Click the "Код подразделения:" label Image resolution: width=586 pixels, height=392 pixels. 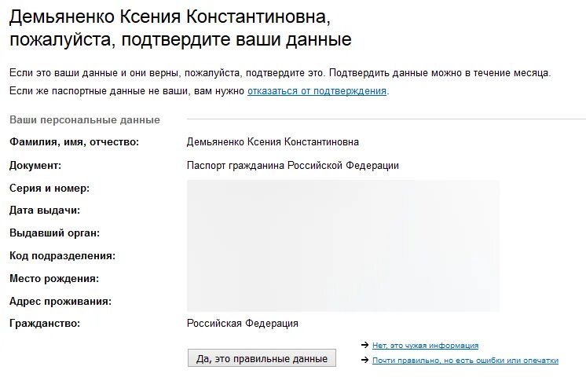(x=62, y=256)
